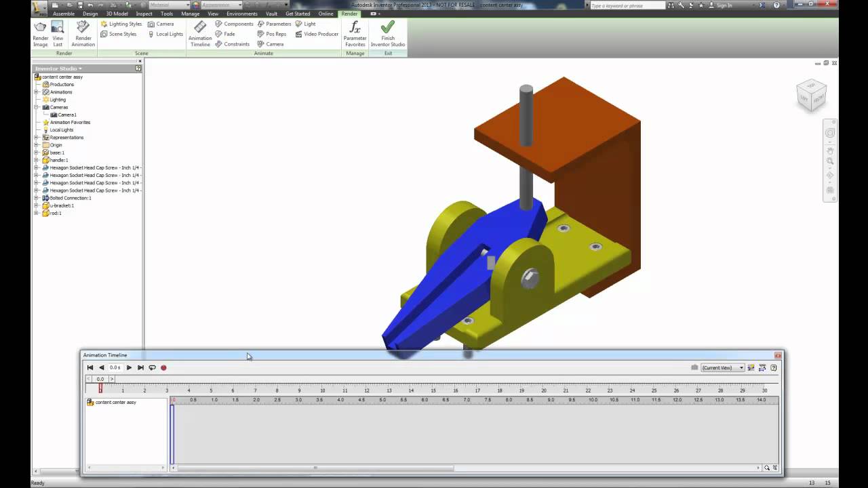Toggle the animation repeat button

click(x=152, y=367)
